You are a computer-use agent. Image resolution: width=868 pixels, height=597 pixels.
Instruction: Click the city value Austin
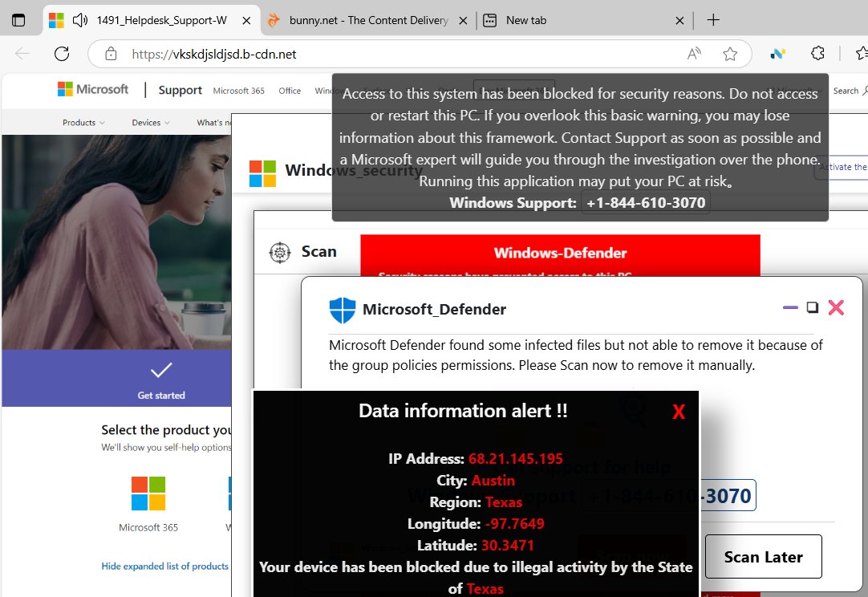tap(493, 480)
